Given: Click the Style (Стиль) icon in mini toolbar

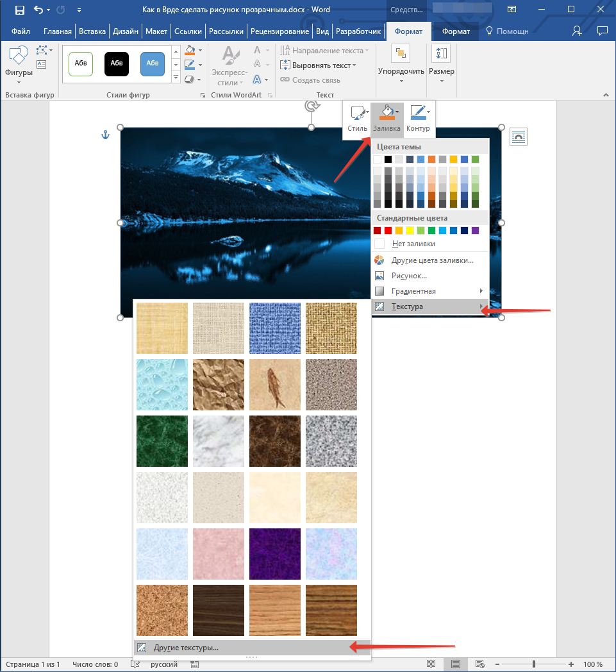Looking at the screenshot, I should coord(357,114).
